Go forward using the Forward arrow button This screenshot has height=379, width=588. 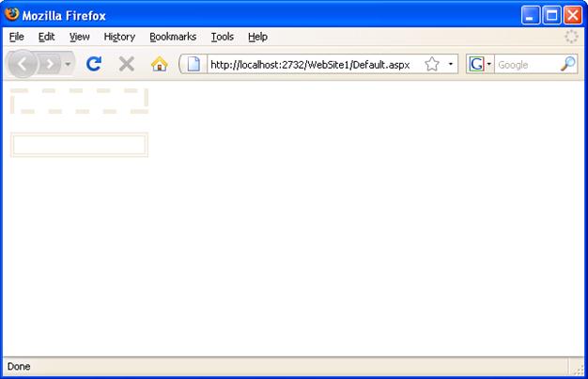click(50, 64)
